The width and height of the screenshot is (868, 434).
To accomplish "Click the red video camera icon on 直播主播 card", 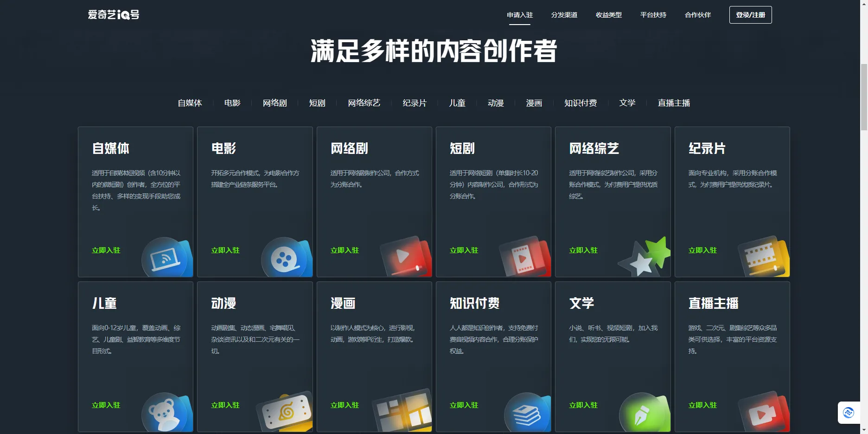I will click(x=764, y=412).
